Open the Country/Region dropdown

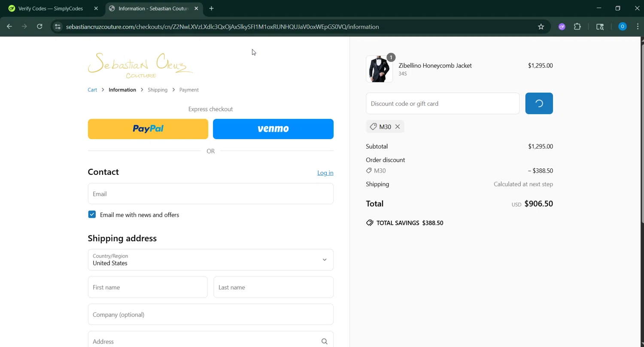coord(210,260)
